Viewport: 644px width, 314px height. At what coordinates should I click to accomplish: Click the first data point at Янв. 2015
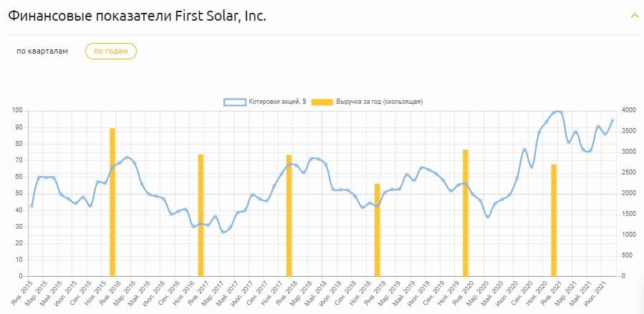[x=32, y=207]
